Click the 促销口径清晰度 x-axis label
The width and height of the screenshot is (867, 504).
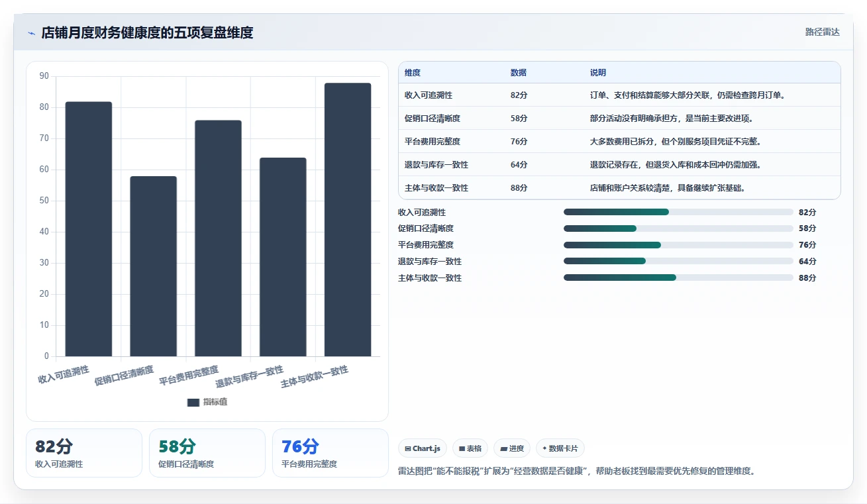point(124,375)
